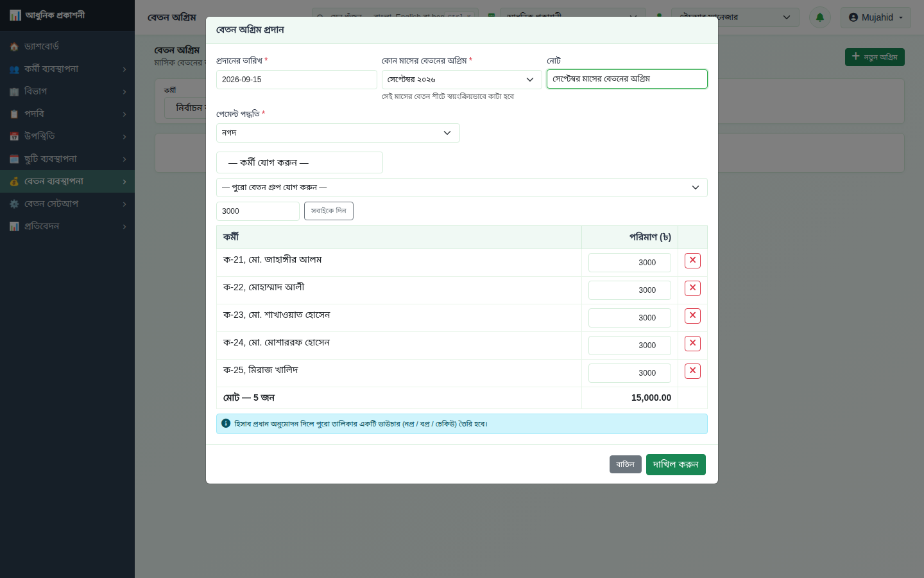Remove employee ক-24 মো. মোশাররফ হোসেন row
924x578 pixels.
pos(692,344)
